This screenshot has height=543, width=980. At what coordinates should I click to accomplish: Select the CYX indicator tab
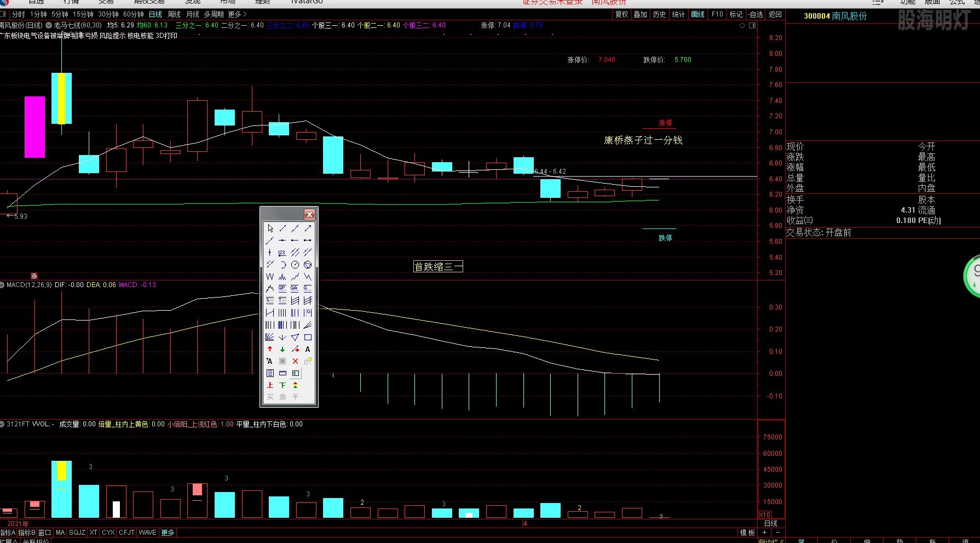click(108, 533)
